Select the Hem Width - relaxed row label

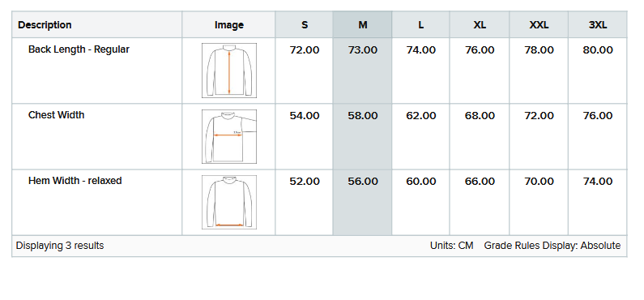(75, 181)
